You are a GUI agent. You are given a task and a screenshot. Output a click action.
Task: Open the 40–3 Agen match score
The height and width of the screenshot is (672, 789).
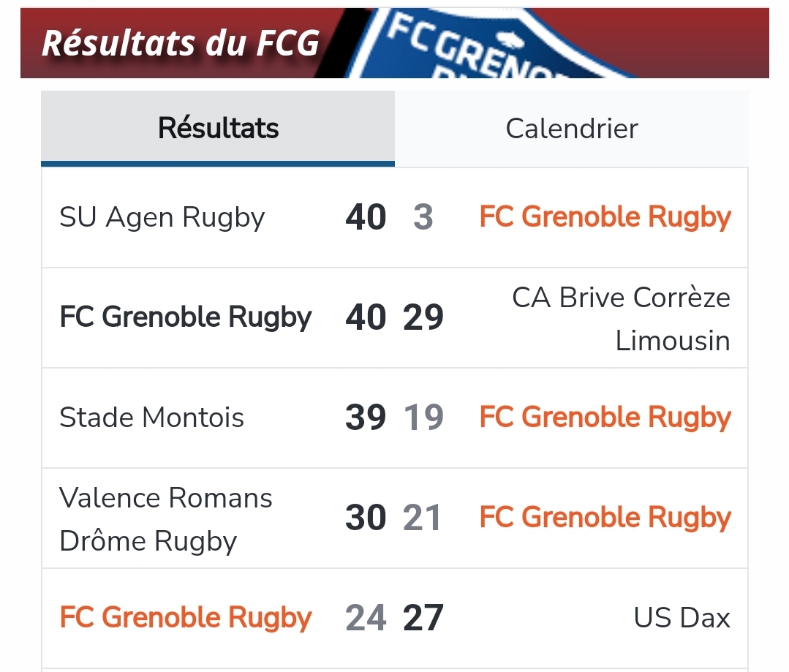point(390,217)
